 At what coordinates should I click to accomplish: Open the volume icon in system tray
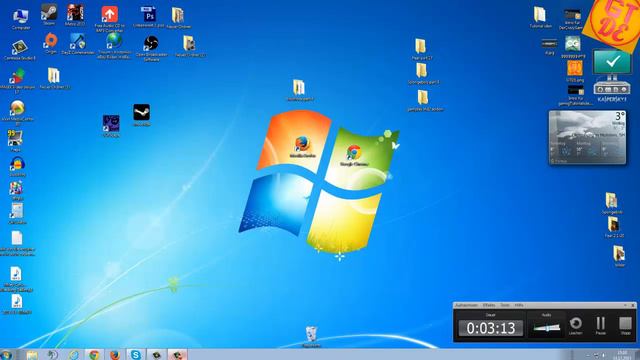tap(604, 356)
